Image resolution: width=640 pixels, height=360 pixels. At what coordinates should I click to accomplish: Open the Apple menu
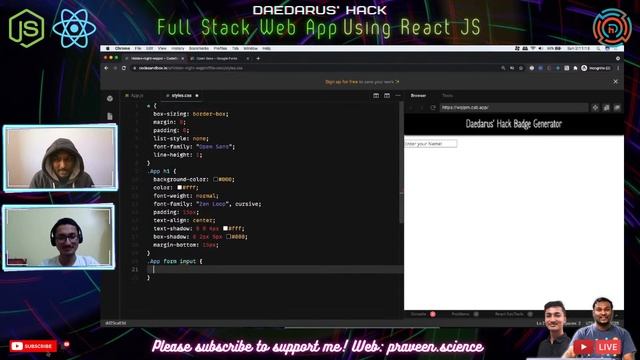tap(108, 48)
